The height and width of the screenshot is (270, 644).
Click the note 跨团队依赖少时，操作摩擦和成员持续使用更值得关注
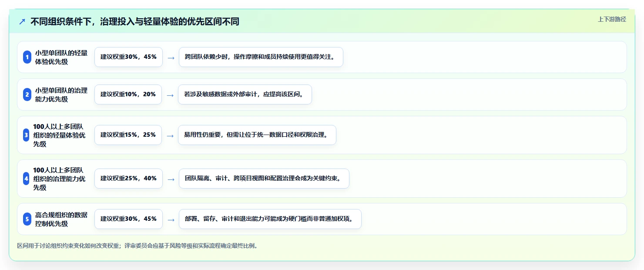[261, 57]
